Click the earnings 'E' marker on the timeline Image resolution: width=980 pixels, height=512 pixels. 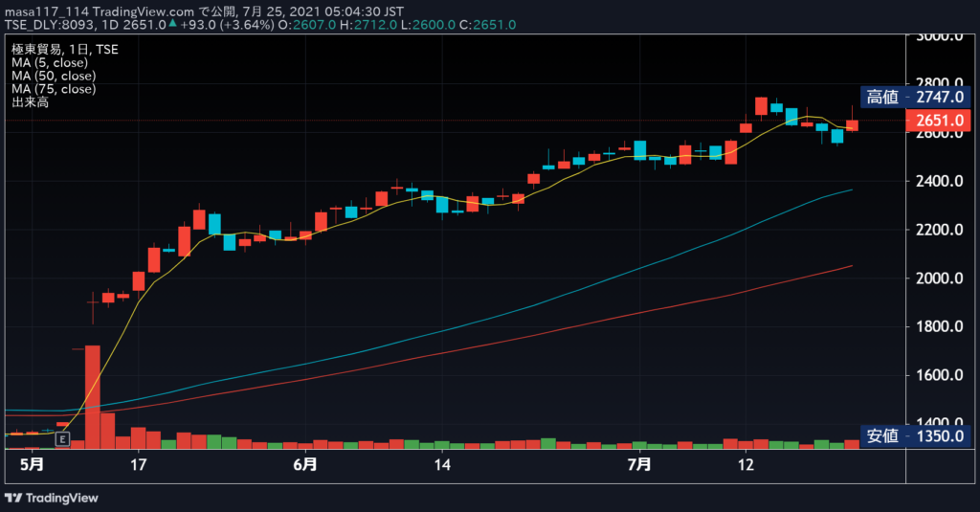coord(62,439)
